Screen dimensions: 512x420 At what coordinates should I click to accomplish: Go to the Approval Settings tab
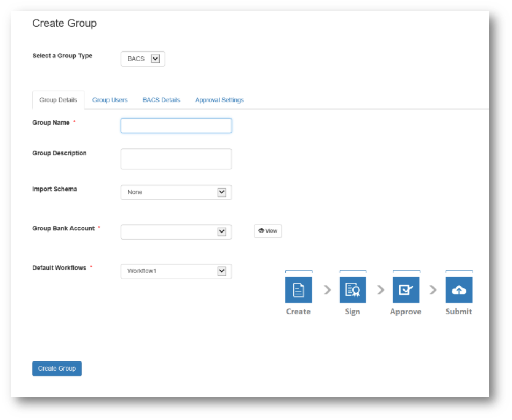[x=219, y=100]
